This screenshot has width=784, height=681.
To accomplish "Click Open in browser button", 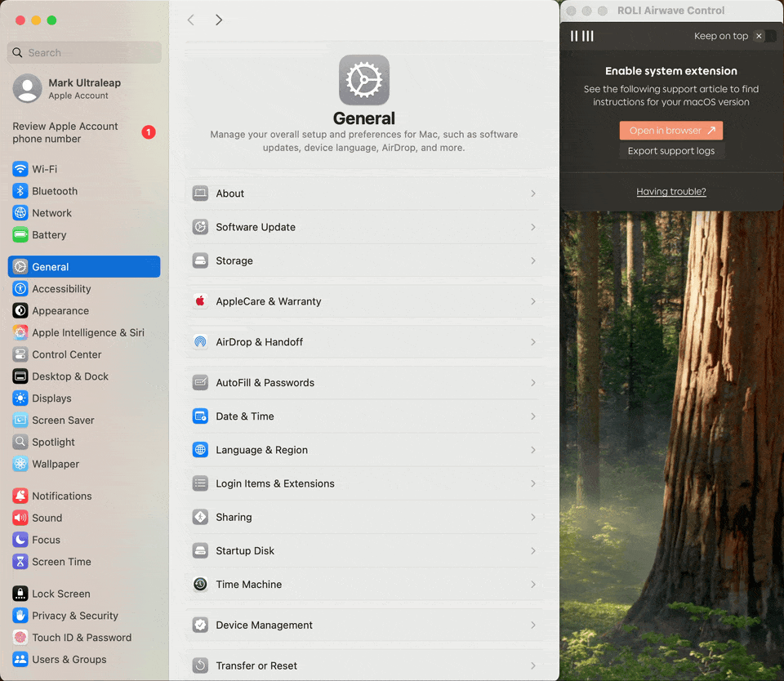I will click(x=671, y=131).
